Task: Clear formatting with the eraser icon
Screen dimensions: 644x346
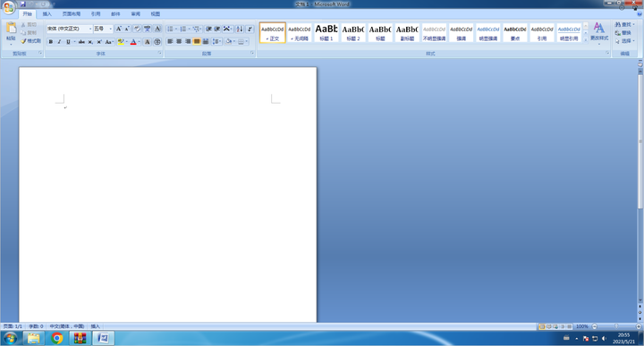Action: pos(137,29)
